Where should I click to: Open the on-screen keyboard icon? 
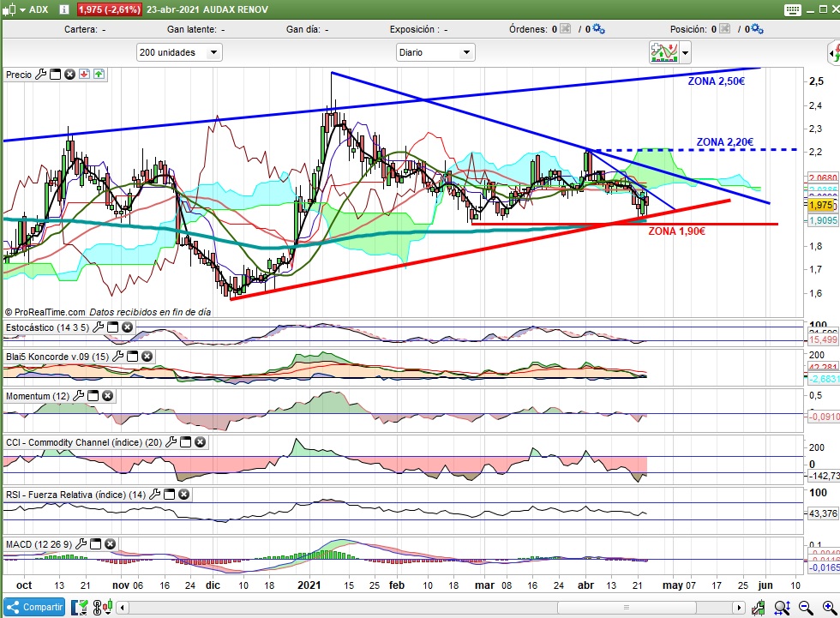tap(793, 9)
